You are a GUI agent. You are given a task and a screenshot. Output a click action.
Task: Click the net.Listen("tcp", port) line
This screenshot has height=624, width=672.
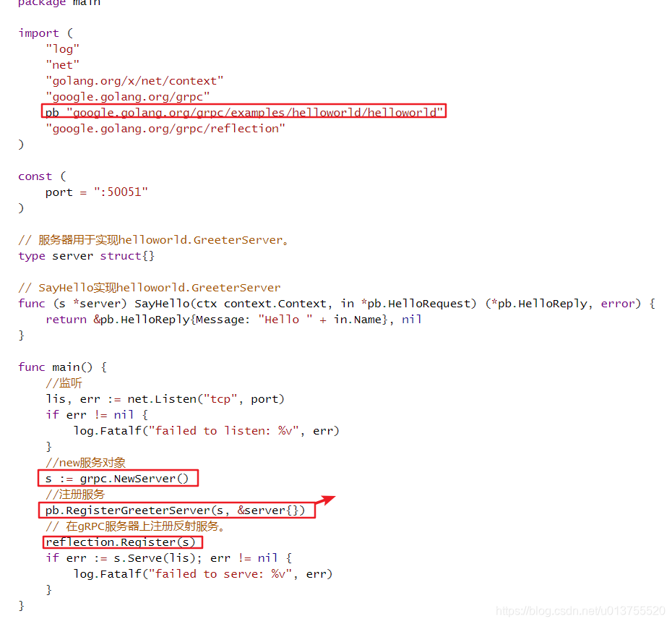[165, 399]
